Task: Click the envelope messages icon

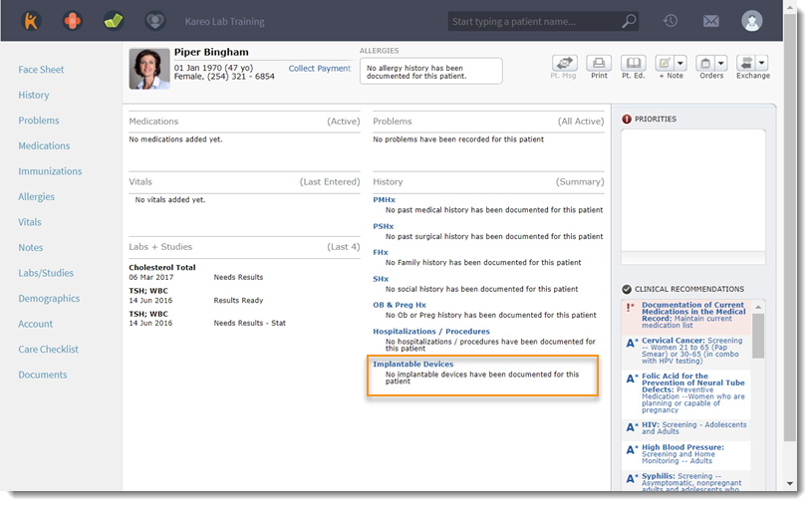Action: (711, 21)
